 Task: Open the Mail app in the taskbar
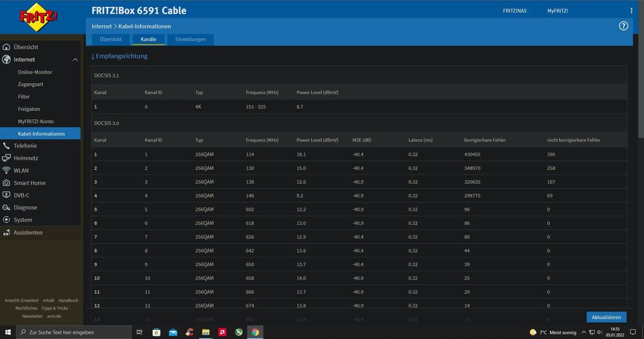(x=173, y=332)
